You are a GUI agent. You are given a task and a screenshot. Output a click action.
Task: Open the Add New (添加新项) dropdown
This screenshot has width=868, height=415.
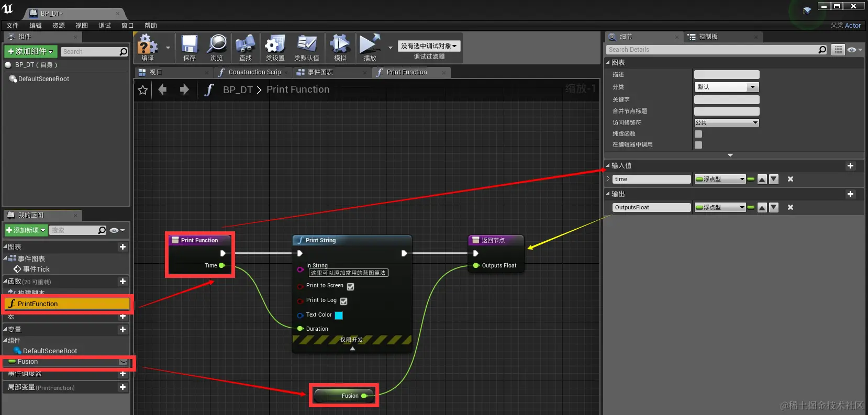[26, 230]
